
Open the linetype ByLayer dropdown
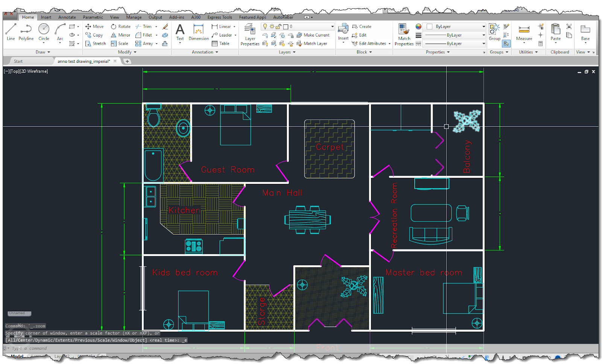483,44
